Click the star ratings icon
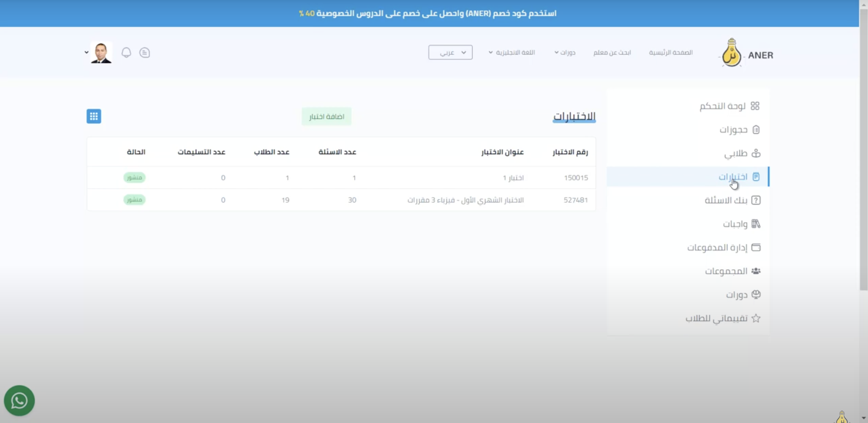Image resolution: width=868 pixels, height=423 pixels. (756, 318)
